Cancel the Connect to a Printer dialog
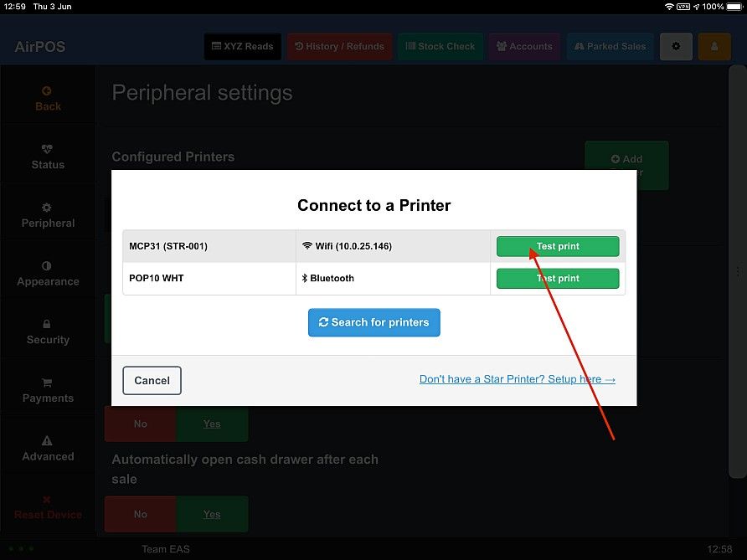 point(152,381)
